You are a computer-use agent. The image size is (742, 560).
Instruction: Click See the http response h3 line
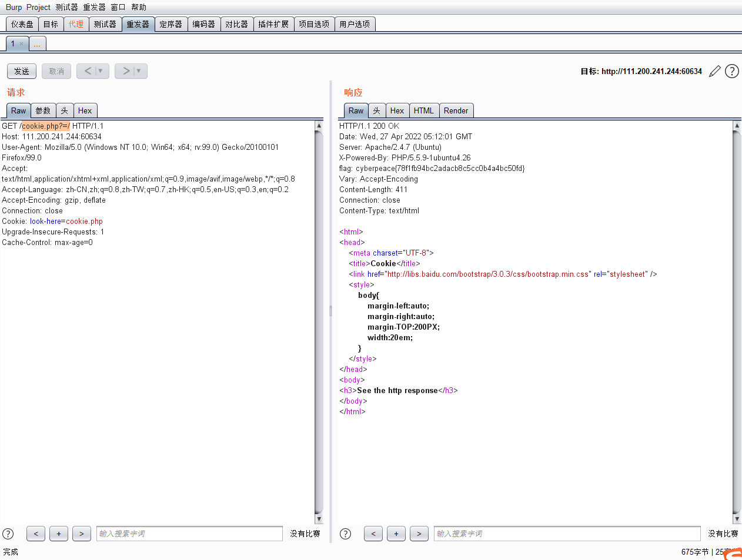(398, 390)
